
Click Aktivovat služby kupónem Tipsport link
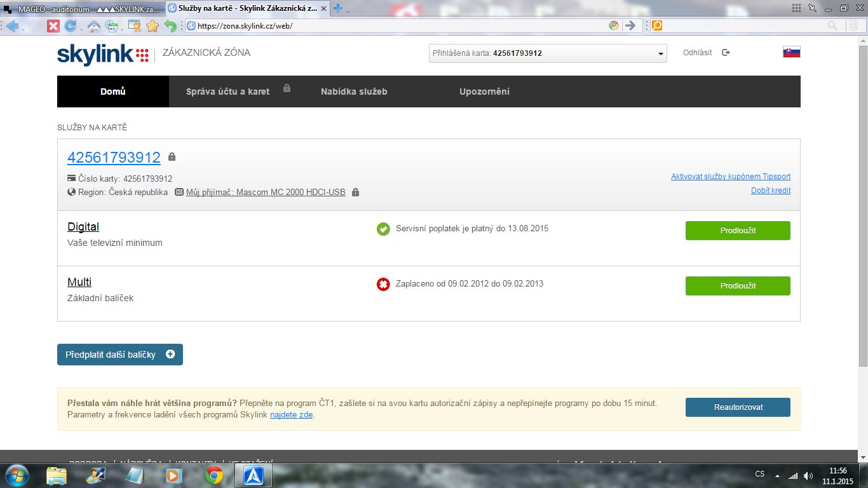(731, 177)
